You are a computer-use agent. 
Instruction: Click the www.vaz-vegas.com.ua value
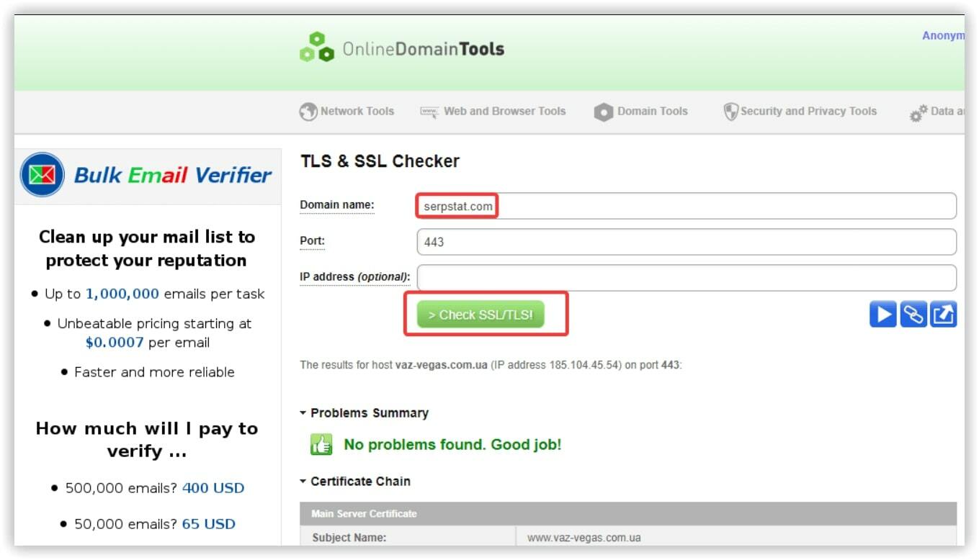(x=584, y=538)
